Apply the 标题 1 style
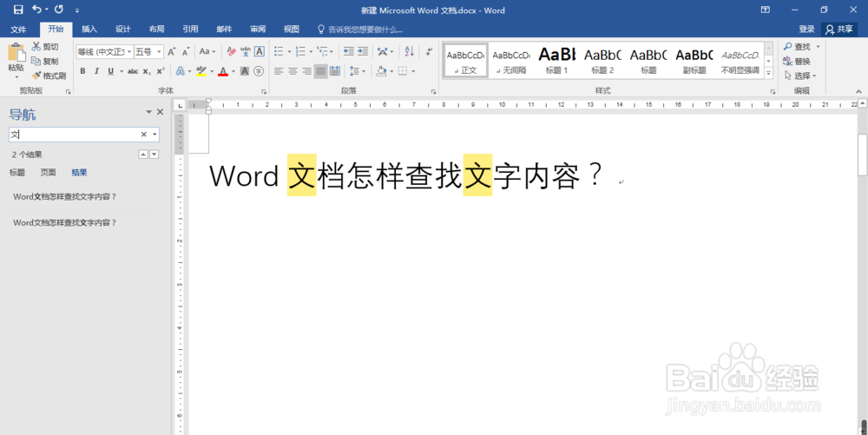Viewport: 868px width, 435px height. point(556,60)
